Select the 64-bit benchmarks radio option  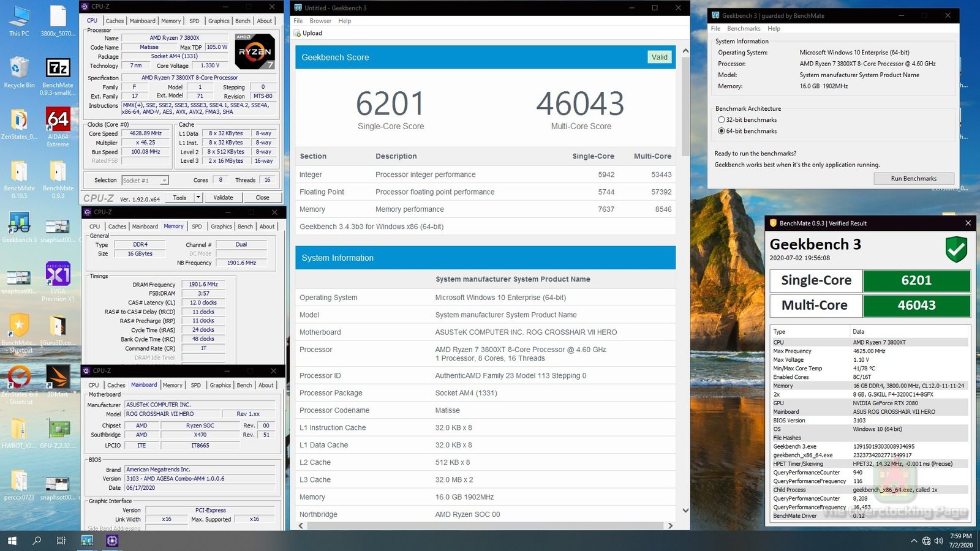point(721,131)
